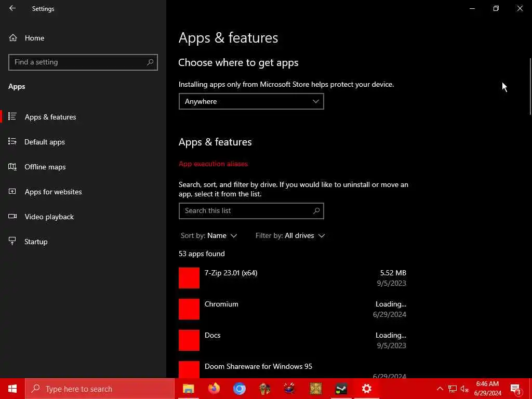This screenshot has height=399, width=532.
Task: Go back using the Settings back arrow
Action: coord(12,8)
